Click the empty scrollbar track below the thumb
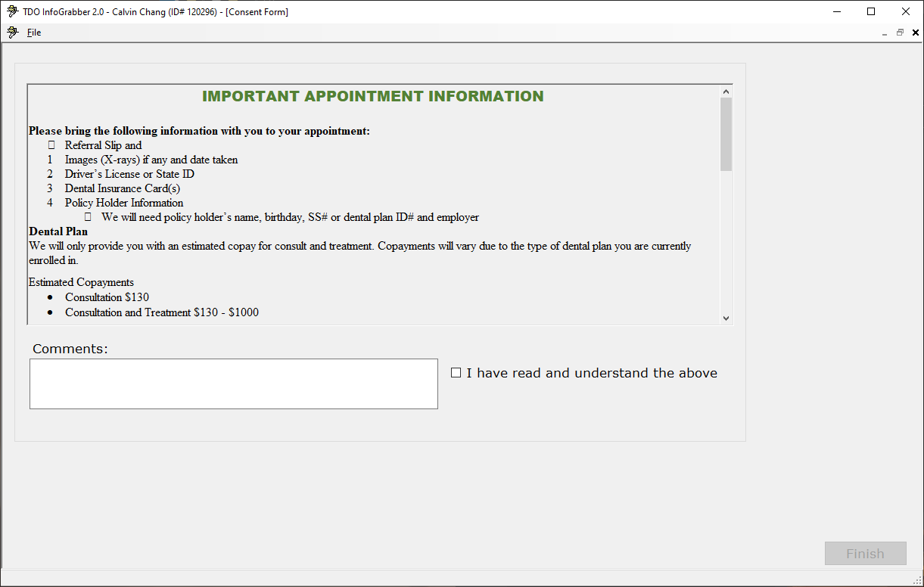 tap(726, 242)
